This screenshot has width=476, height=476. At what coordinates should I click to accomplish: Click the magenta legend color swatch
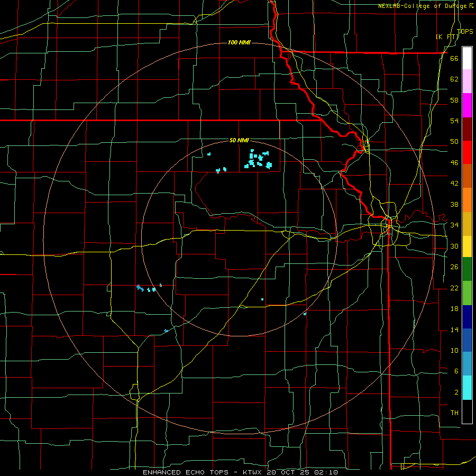coord(467,105)
